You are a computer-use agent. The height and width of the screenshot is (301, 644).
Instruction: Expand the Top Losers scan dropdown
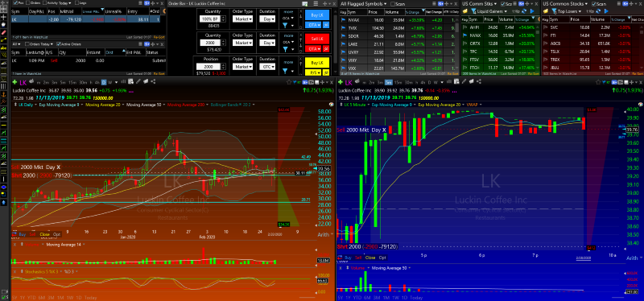(569, 11)
